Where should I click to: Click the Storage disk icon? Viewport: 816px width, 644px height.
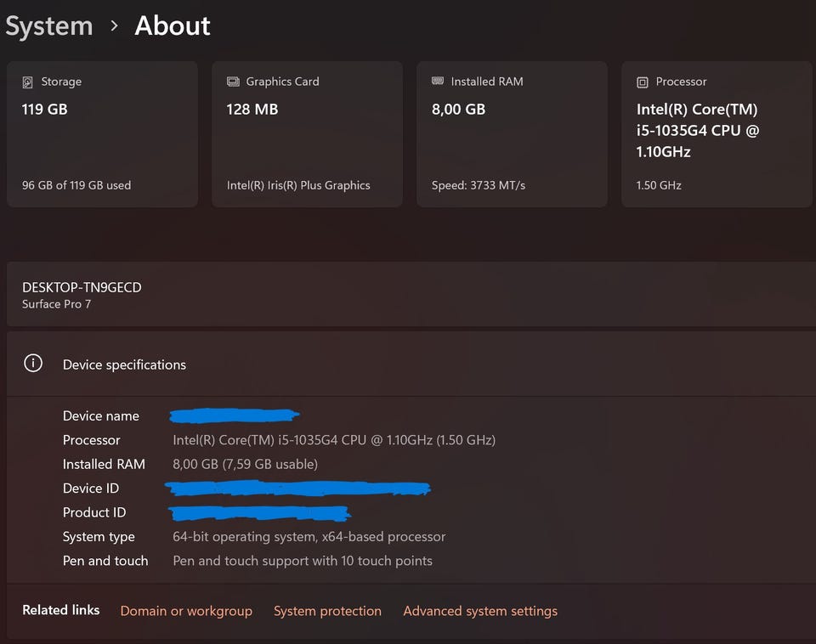pyautogui.click(x=27, y=82)
